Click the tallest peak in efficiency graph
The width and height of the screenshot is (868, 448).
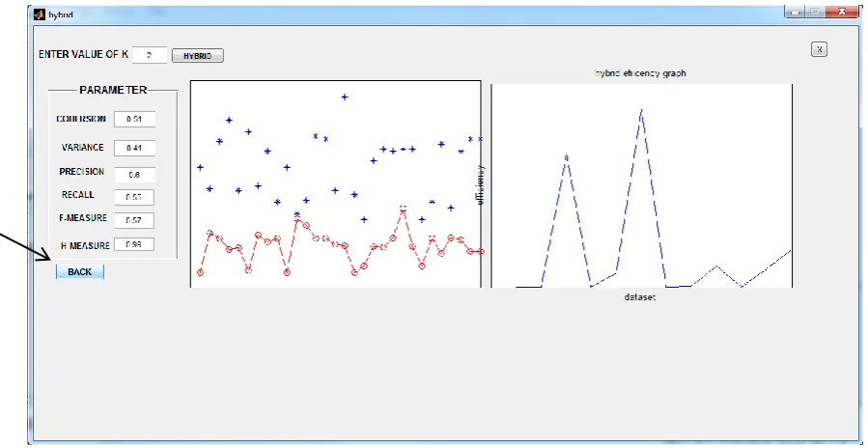pos(641,110)
